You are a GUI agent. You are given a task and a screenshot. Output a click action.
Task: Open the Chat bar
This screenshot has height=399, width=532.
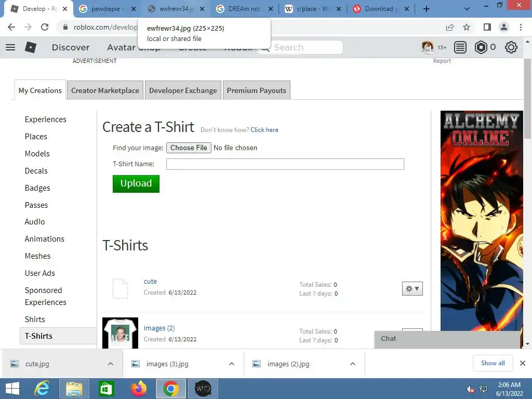[447, 339]
